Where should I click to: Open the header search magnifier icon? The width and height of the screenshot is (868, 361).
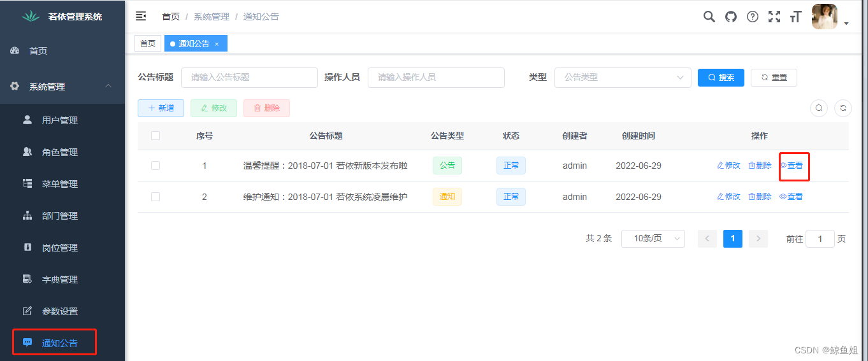click(x=709, y=17)
